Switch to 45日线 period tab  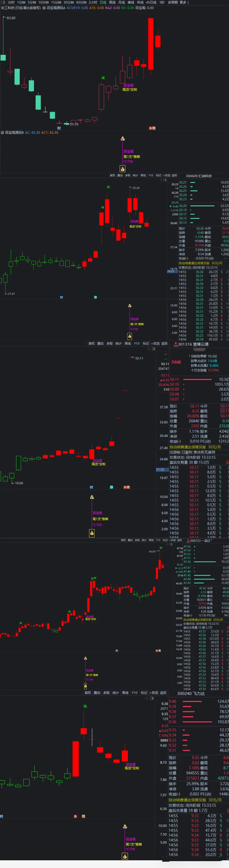coord(151,2)
